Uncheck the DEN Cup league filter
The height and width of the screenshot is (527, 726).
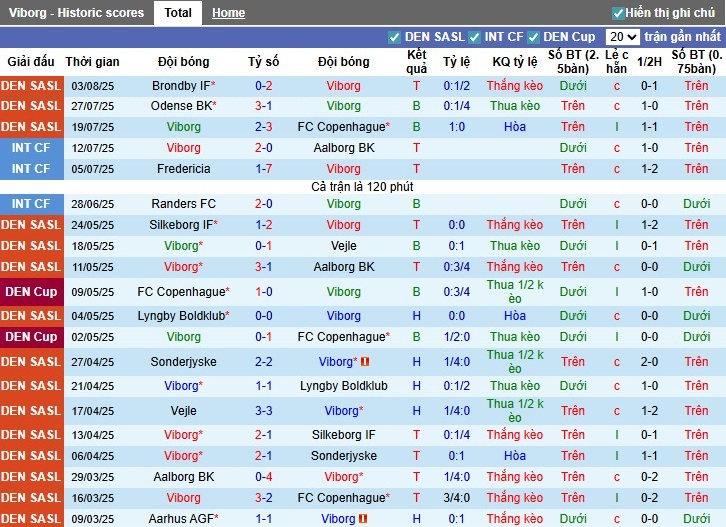pos(533,37)
